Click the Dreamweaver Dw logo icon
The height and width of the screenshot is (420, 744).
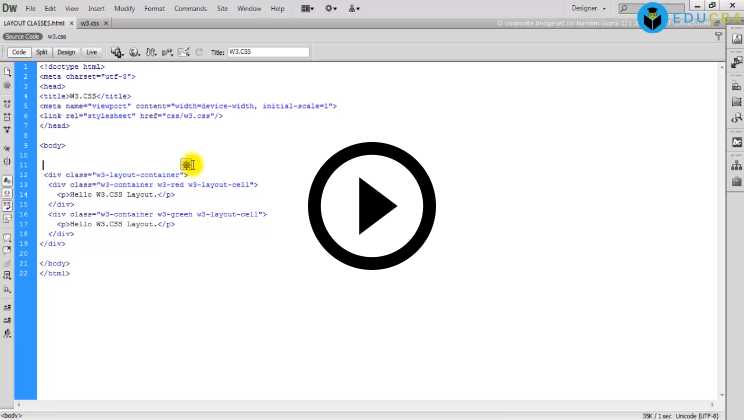9,8
